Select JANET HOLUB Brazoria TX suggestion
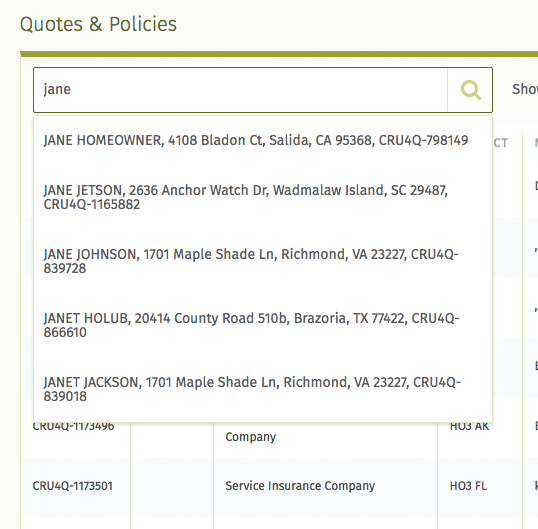The width and height of the screenshot is (538, 529). click(x=263, y=325)
